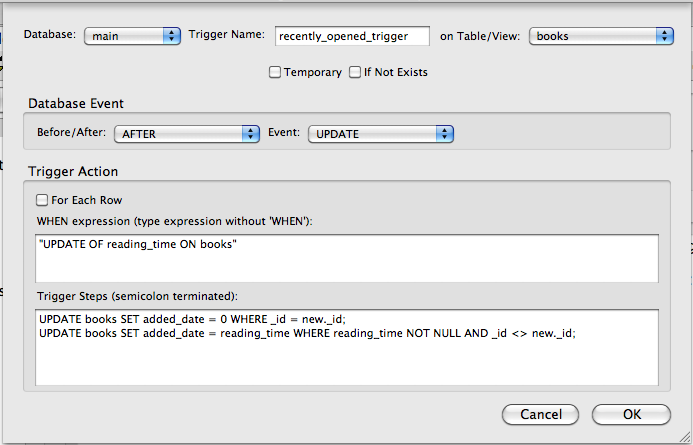The height and width of the screenshot is (445, 693).
Task: Click empty space below the trigger steps text
Action: [346, 365]
